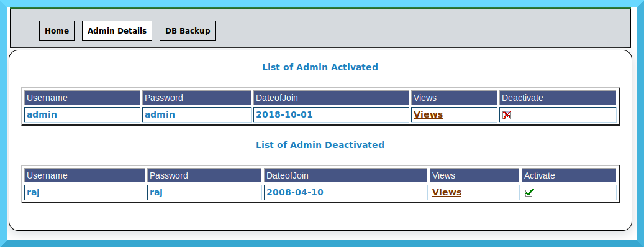Open the Views link for raj user

point(447,192)
